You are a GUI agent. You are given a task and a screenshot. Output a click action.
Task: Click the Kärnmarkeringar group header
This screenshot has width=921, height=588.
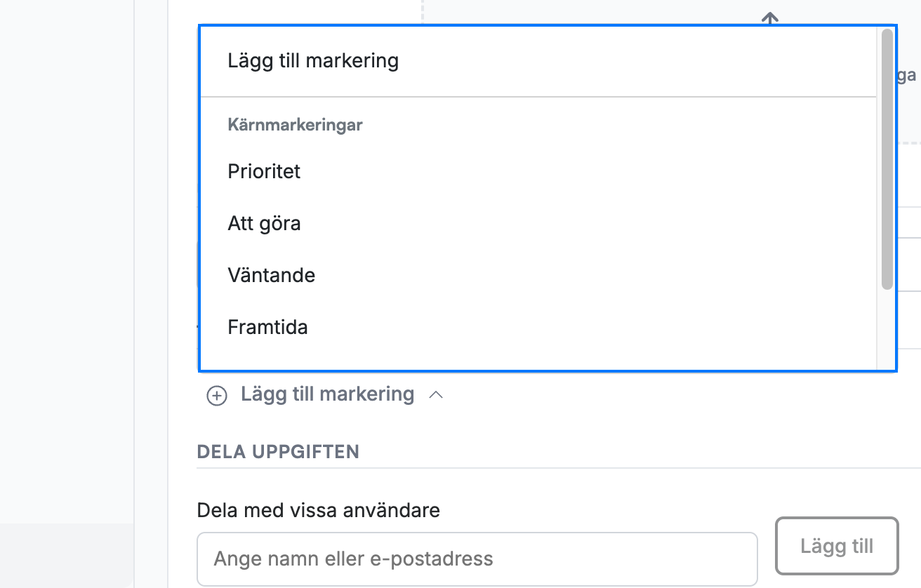[x=295, y=126]
